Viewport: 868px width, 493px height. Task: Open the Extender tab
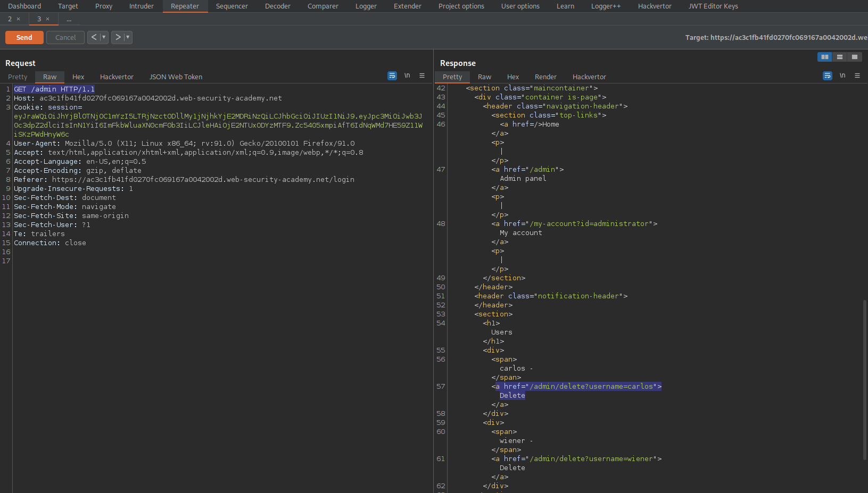(408, 6)
